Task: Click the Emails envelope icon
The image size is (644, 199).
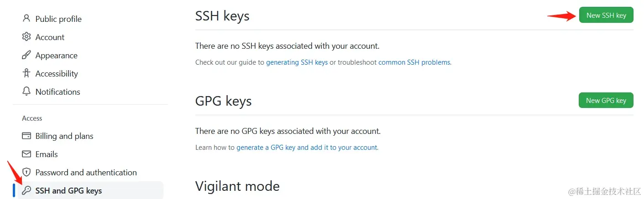Action: pos(26,154)
